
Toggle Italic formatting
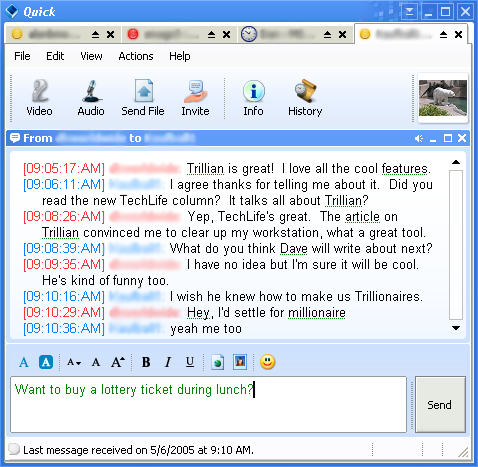(168, 362)
